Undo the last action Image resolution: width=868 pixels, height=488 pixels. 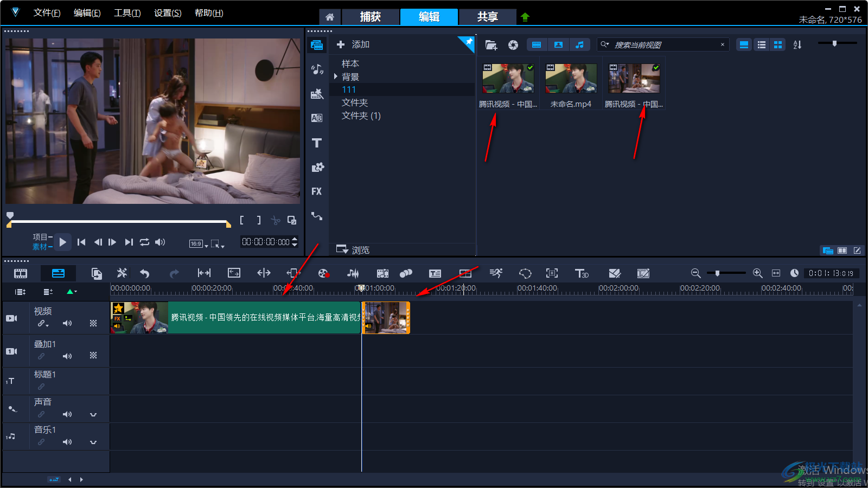click(x=144, y=273)
